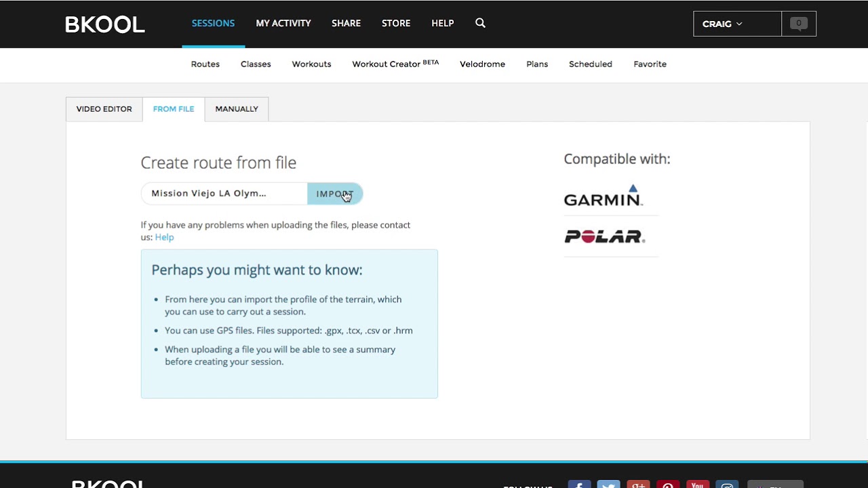Go to Routes submenu
This screenshot has width=868, height=488.
[x=205, y=64]
